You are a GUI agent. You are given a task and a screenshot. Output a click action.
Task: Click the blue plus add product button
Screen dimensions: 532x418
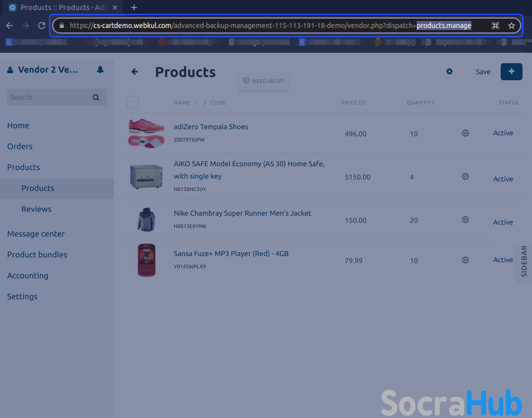(511, 72)
